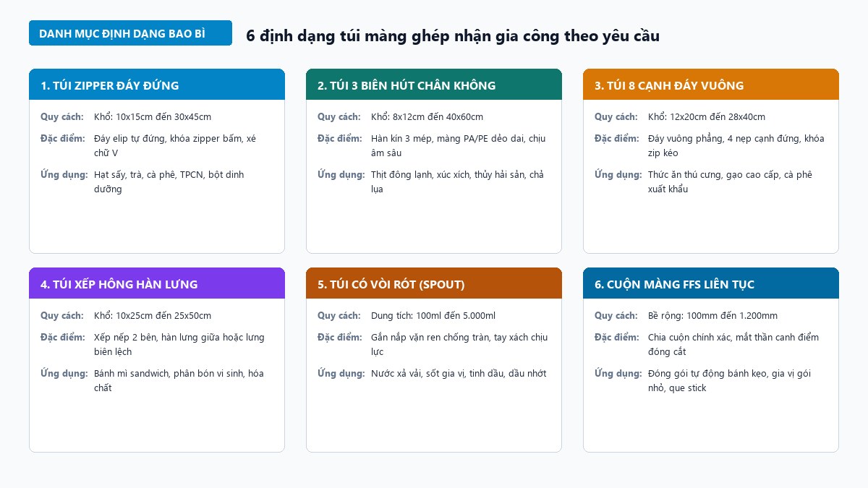Click the '4. TÚI XẾP HÔNG HÀN LƯNG' header
The image size is (868, 488).
coord(157,283)
